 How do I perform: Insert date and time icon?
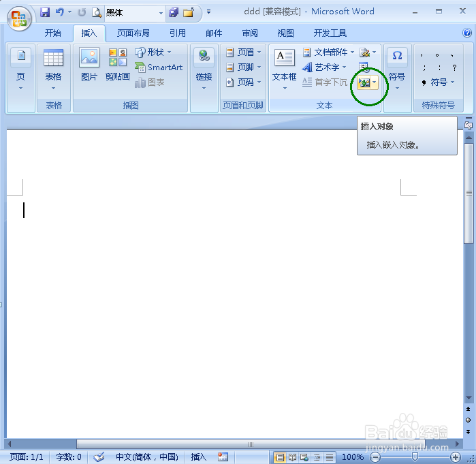(364, 66)
